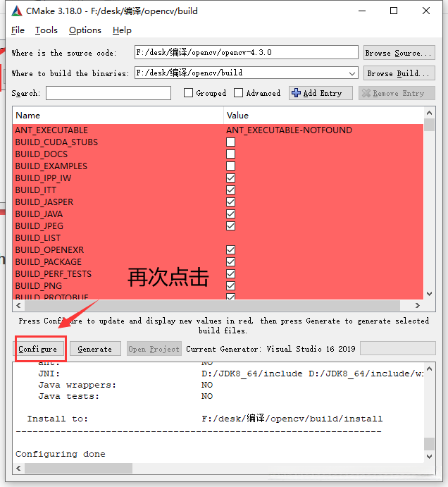Screen dimensions: 448x487
Task: Click the Open Project button
Action: point(154,349)
